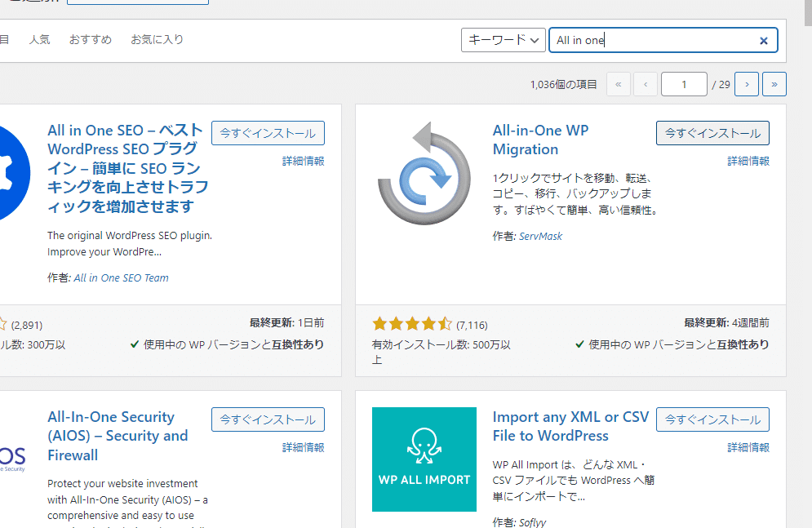The width and height of the screenshot is (812, 528).
Task: Open the ServMask author link
Action: tap(540, 237)
